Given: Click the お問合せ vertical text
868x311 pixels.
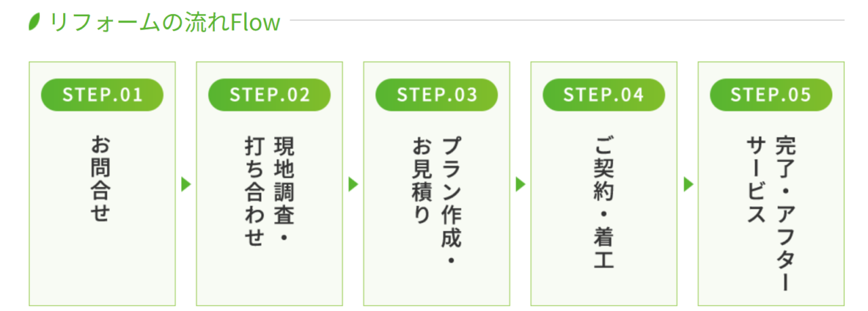Looking at the screenshot, I should 100,180.
